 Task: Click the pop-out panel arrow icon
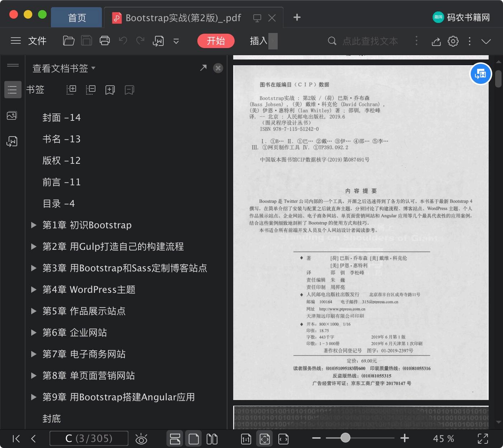(203, 68)
